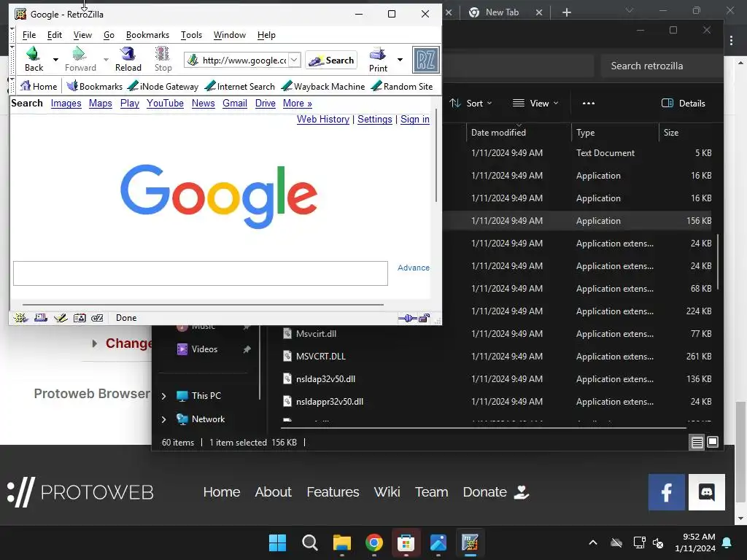Image resolution: width=747 pixels, height=560 pixels.
Task: Click the Google search input box
Action: coord(201,273)
